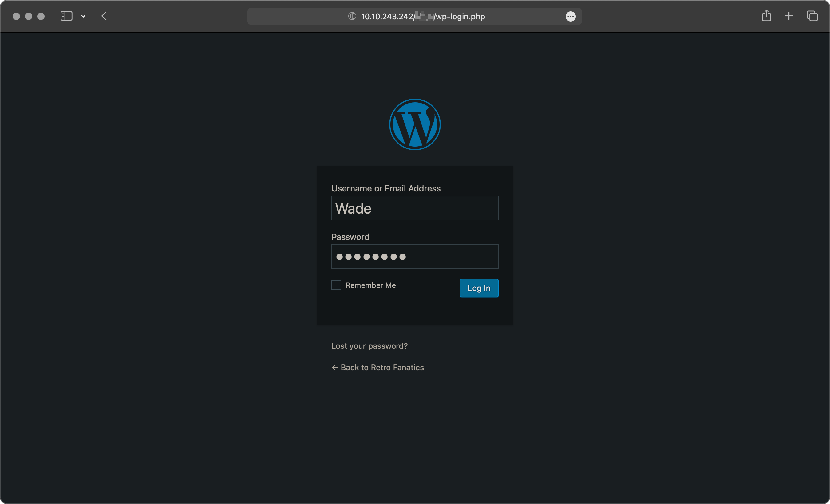Click the WordPress logo
830x504 pixels.
pyautogui.click(x=415, y=124)
